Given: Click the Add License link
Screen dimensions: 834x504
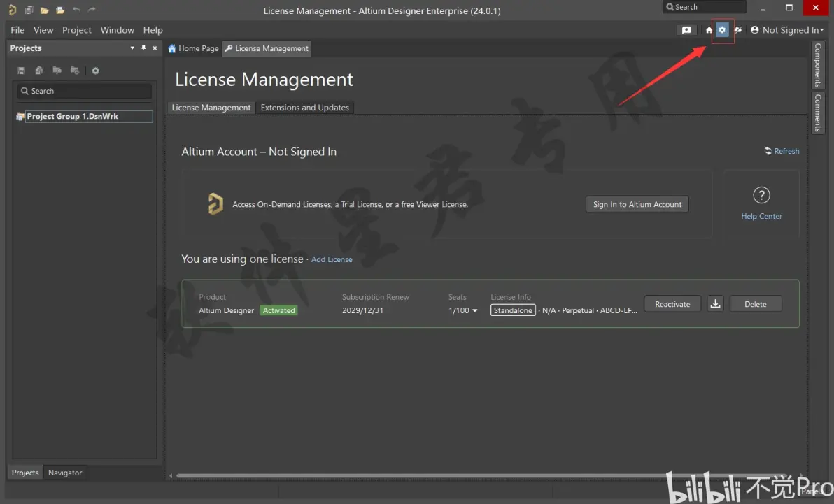Looking at the screenshot, I should pos(332,259).
